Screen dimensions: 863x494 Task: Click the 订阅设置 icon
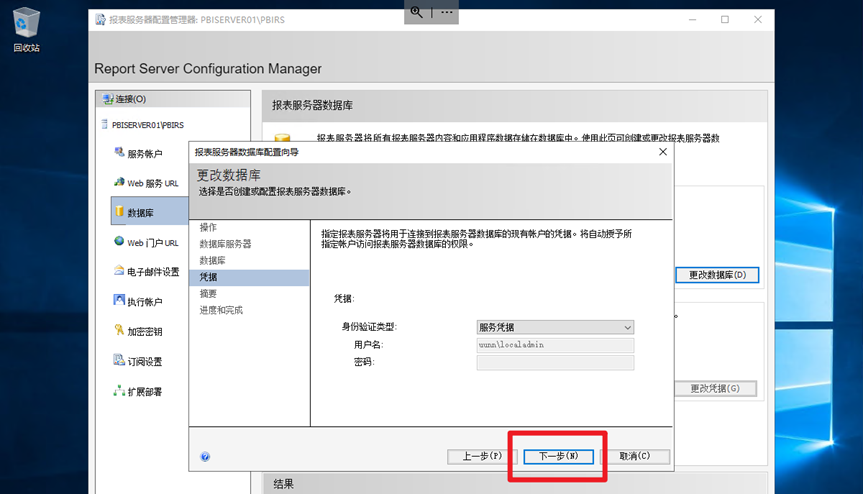(x=120, y=361)
